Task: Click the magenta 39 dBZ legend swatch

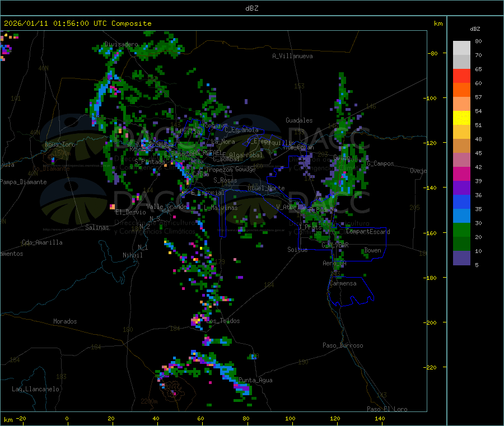Action: 461,174
